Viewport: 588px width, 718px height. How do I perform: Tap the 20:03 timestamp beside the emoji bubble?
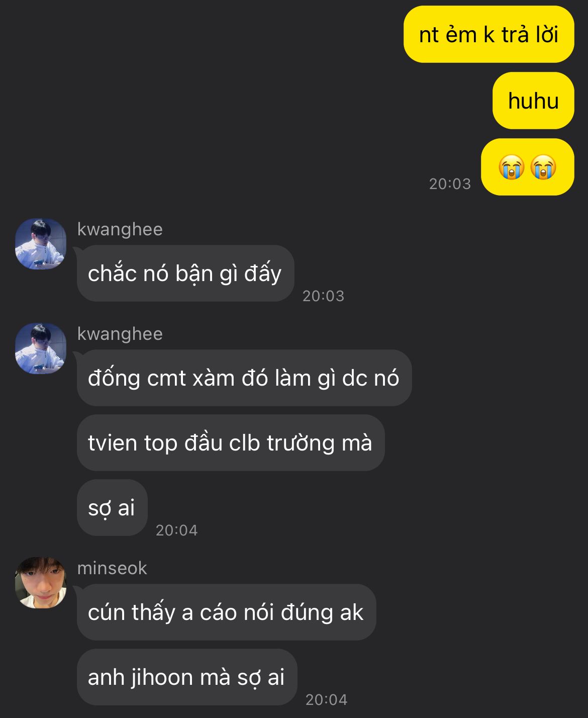(x=450, y=184)
